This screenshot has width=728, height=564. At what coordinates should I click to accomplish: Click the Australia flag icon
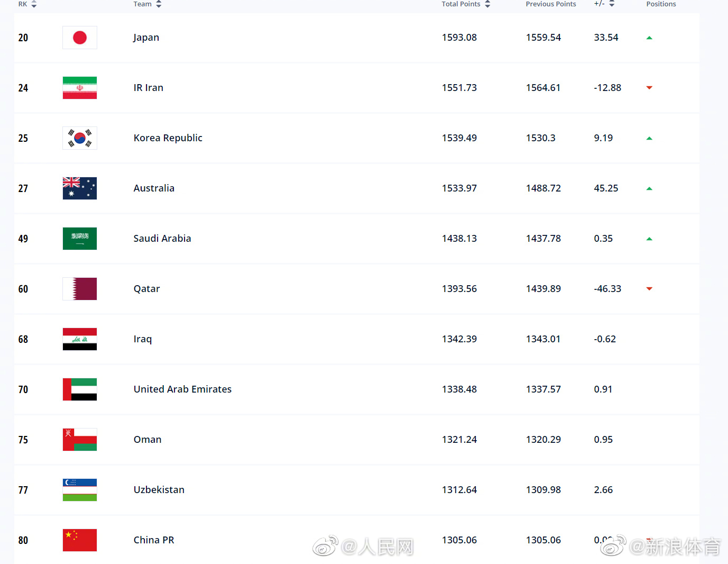click(80, 188)
